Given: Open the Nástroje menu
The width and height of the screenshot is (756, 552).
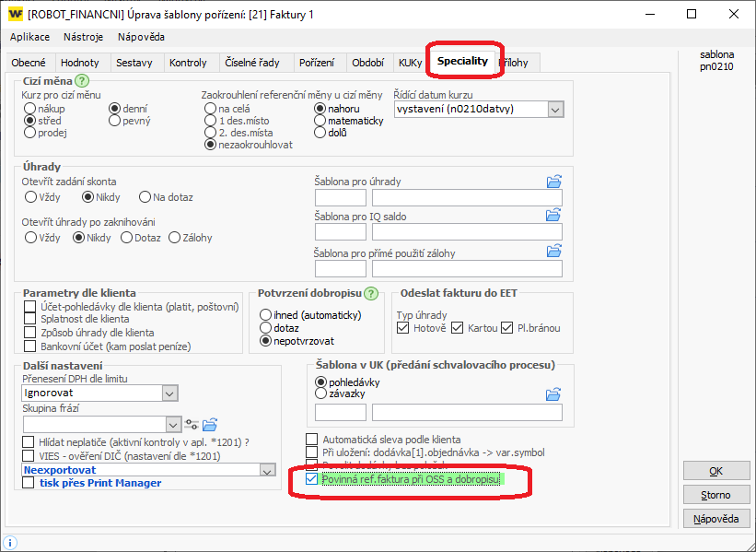Looking at the screenshot, I should (84, 37).
